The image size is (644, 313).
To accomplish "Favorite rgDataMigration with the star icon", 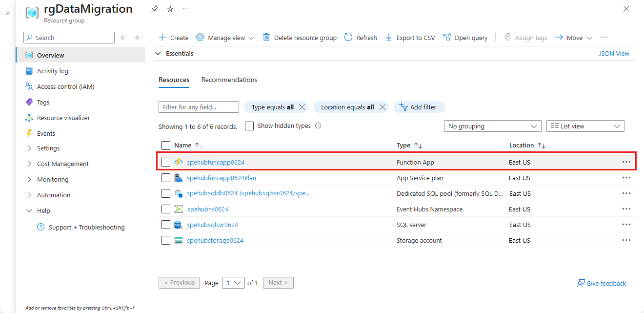I will tap(170, 9).
